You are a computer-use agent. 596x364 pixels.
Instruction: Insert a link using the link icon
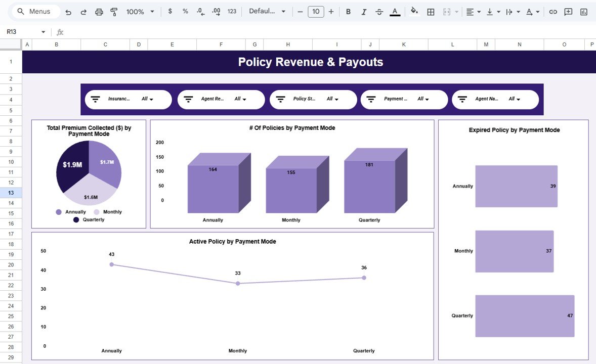tap(553, 11)
